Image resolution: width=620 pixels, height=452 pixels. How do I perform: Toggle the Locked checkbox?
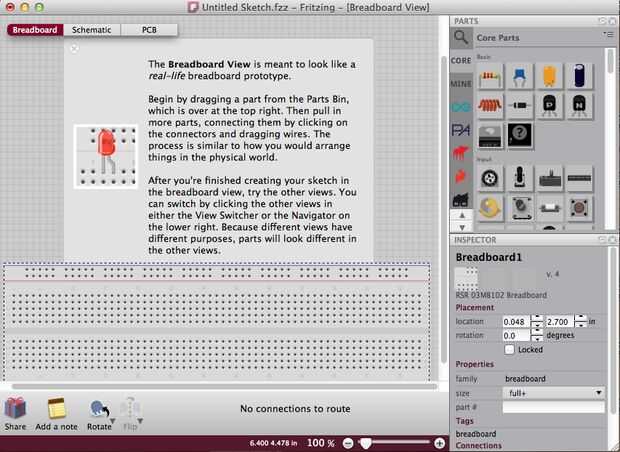(x=509, y=350)
